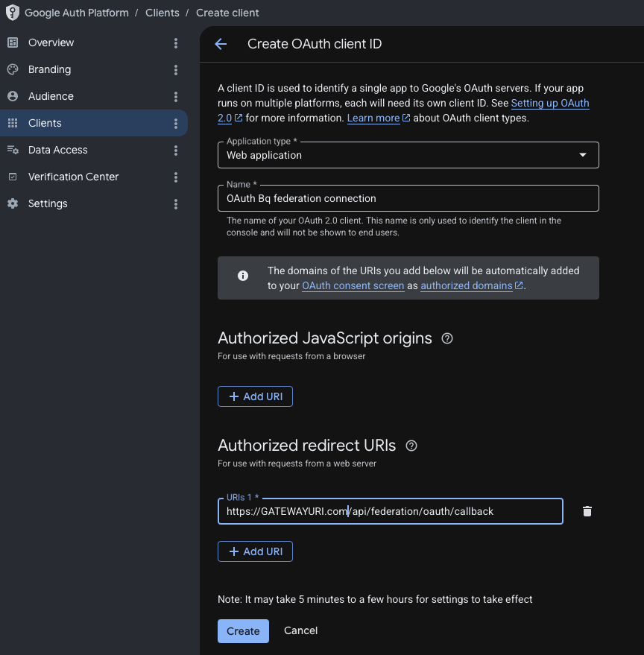
Task: Open the Overview page in the sidebar
Action: pyautogui.click(x=51, y=42)
